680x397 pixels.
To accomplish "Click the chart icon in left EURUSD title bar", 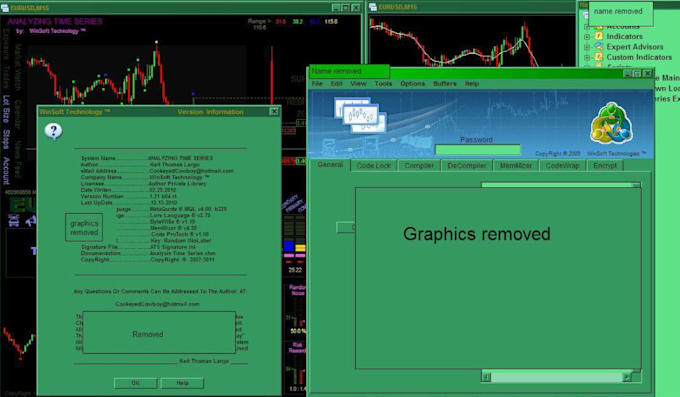I will pyautogui.click(x=5, y=7).
